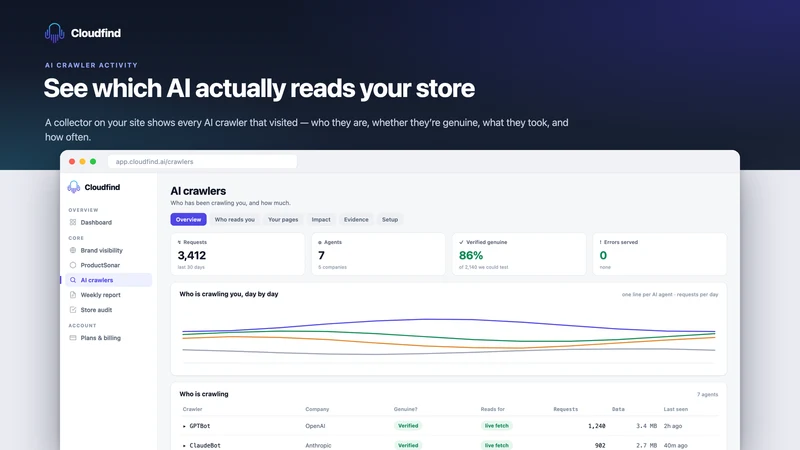Image resolution: width=800 pixels, height=450 pixels.
Task: Click the Verified badge for ClaudeBot
Action: tap(408, 445)
